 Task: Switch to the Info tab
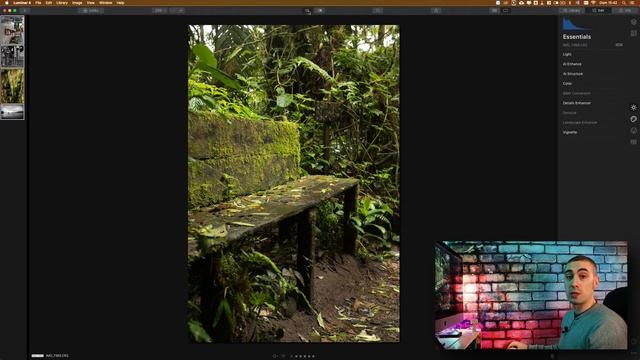[625, 11]
